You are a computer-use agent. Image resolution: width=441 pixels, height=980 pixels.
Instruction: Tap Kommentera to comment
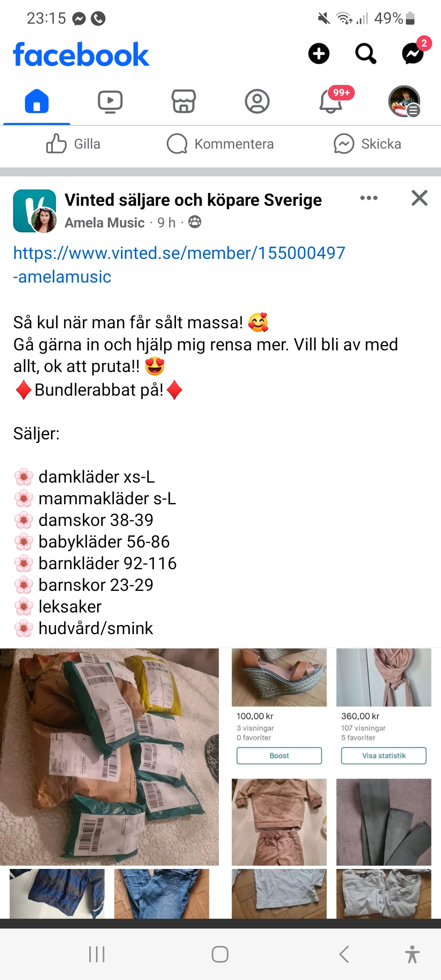[x=220, y=144]
